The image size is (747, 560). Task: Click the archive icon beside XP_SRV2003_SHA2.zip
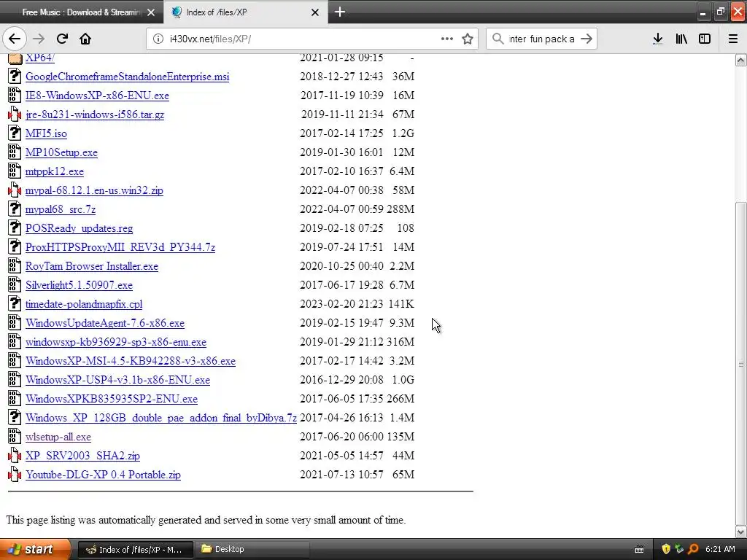(15, 455)
